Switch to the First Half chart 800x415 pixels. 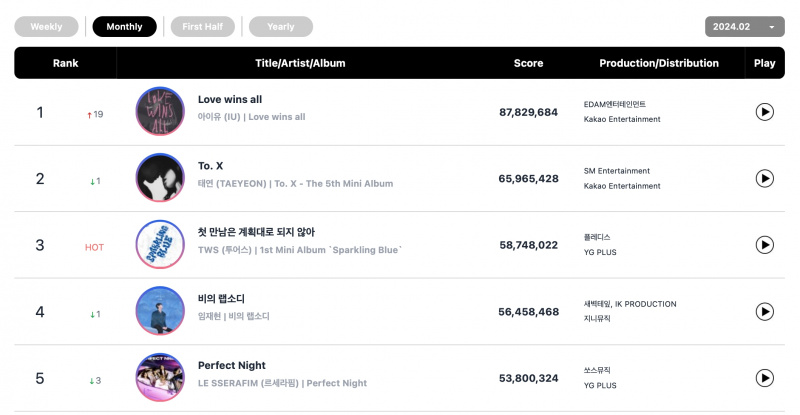(203, 27)
